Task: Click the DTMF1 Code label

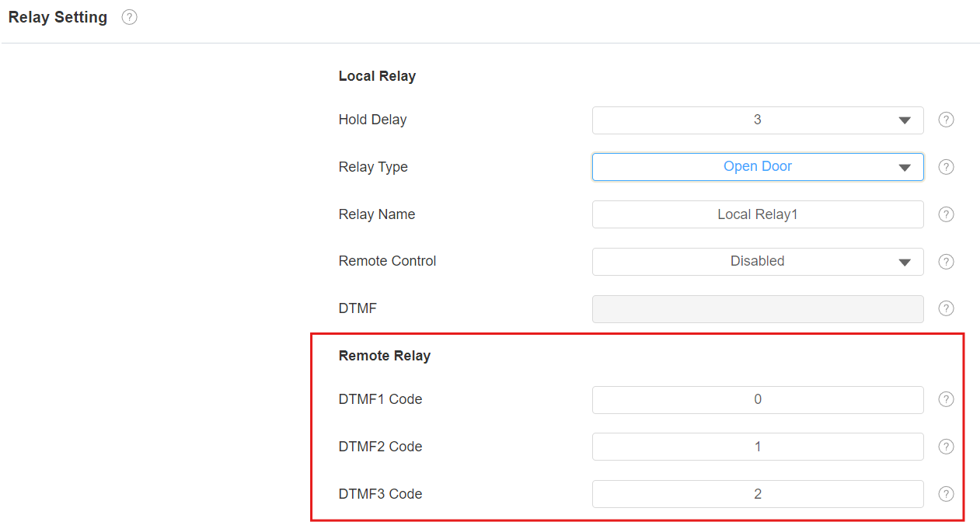Action: (x=380, y=399)
